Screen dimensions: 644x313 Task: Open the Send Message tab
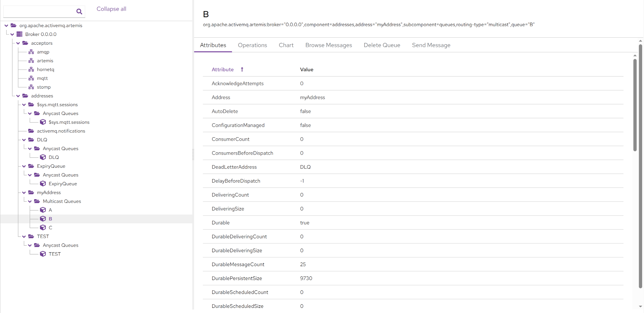[x=431, y=45]
